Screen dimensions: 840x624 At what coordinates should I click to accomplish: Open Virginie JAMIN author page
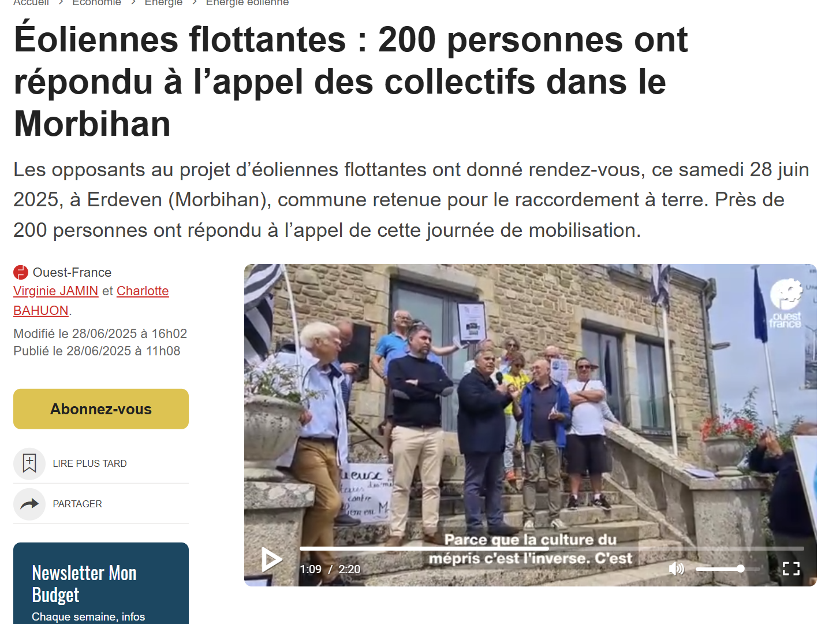[55, 291]
